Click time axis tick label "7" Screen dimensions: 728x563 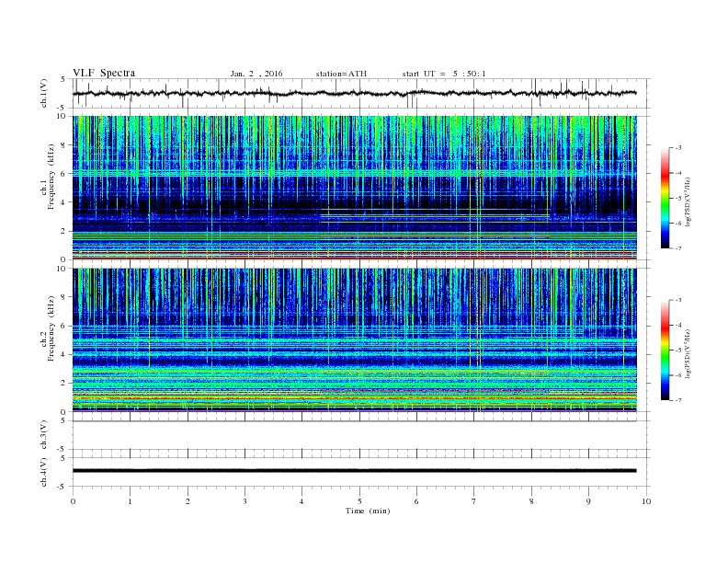click(473, 501)
